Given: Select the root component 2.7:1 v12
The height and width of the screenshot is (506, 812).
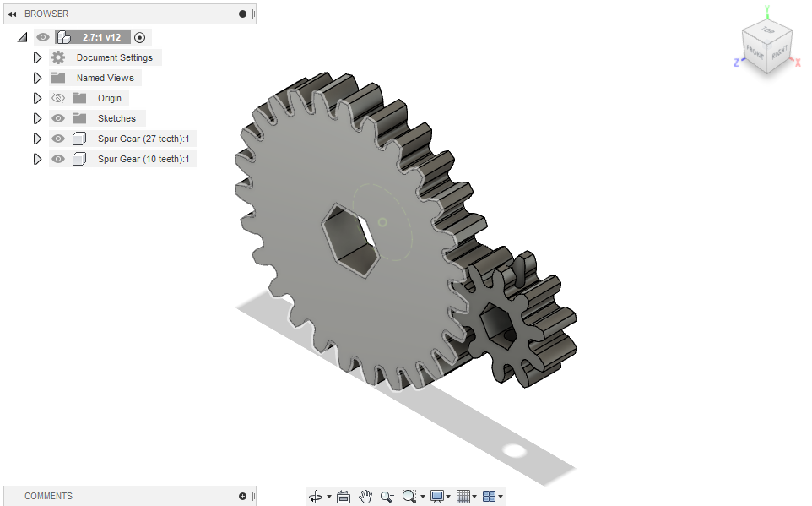Looking at the screenshot, I should click(100, 36).
